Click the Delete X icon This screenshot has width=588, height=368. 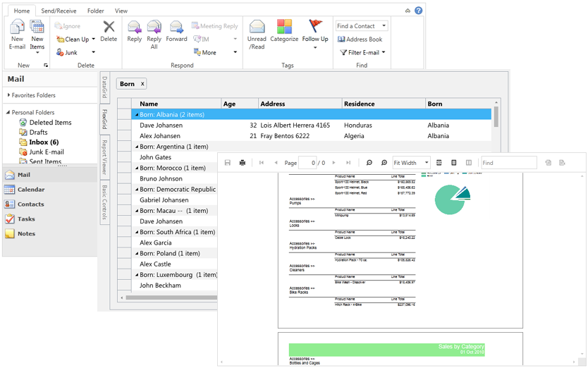[109, 27]
